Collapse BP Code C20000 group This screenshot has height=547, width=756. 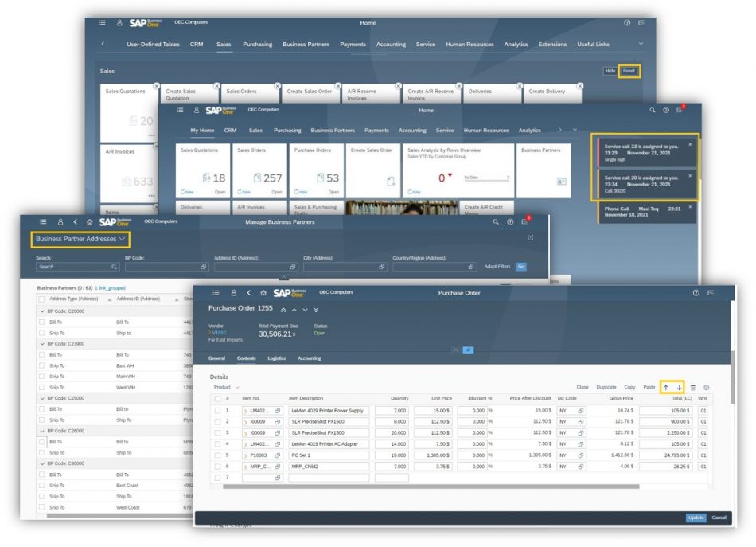42,311
